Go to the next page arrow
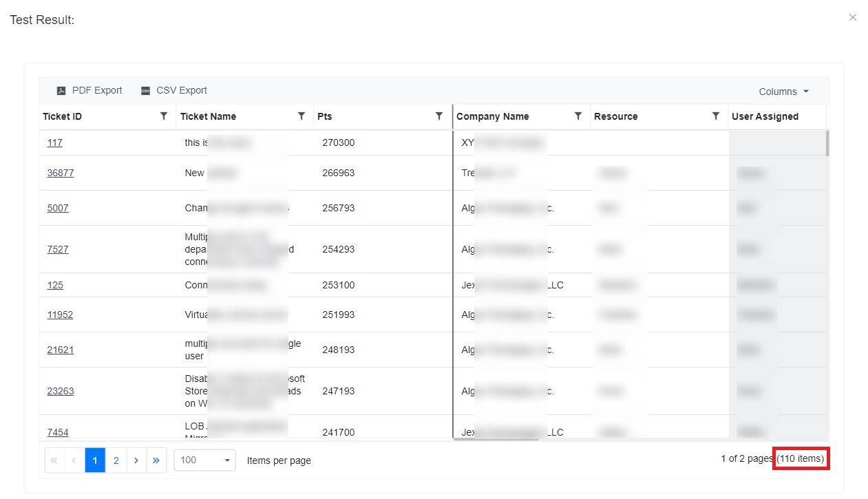 pyautogui.click(x=136, y=460)
